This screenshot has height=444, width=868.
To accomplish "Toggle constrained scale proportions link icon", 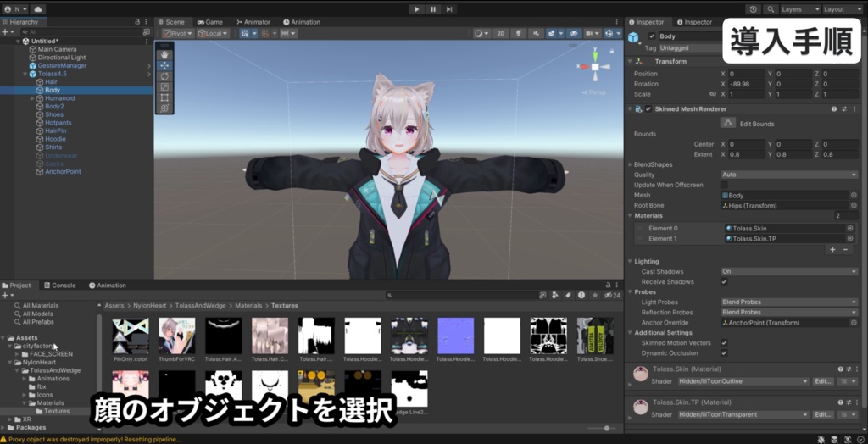I will point(713,94).
